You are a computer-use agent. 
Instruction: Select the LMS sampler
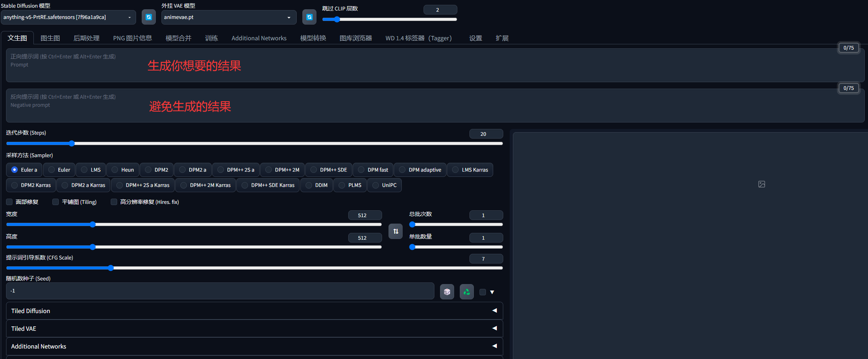[91, 170]
